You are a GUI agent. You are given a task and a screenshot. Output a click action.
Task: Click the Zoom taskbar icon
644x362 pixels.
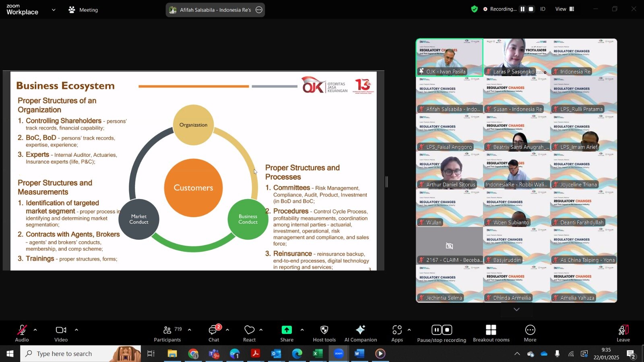pyautogui.click(x=339, y=354)
